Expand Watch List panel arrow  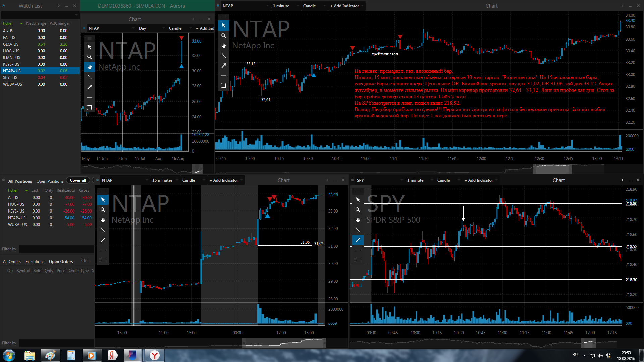coord(59,6)
